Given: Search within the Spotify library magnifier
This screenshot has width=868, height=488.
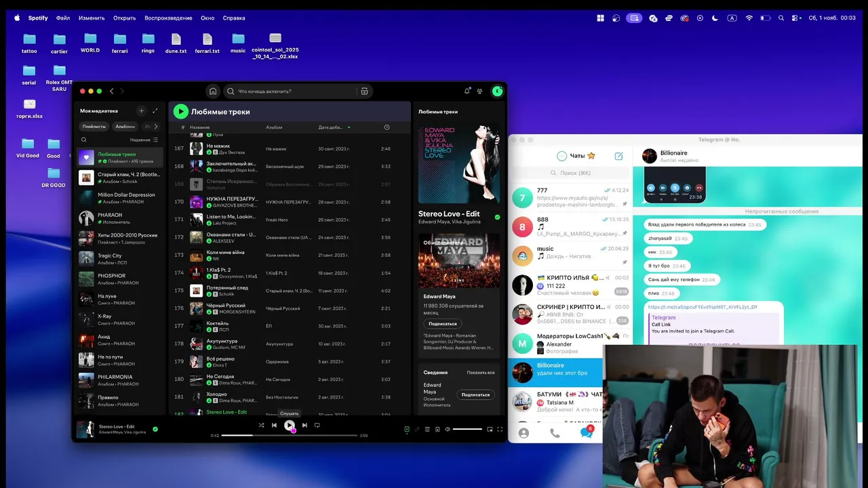Looking at the screenshot, I should [x=84, y=140].
